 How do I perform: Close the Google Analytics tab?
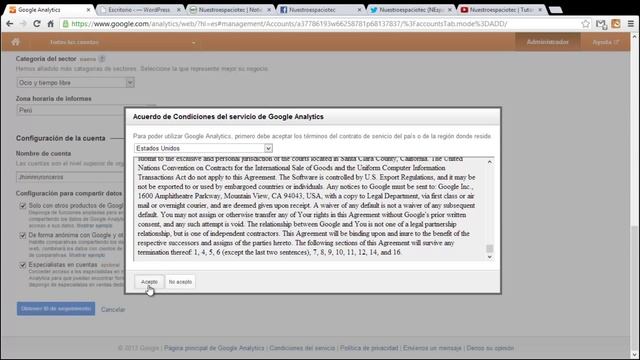pyautogui.click(x=89, y=9)
